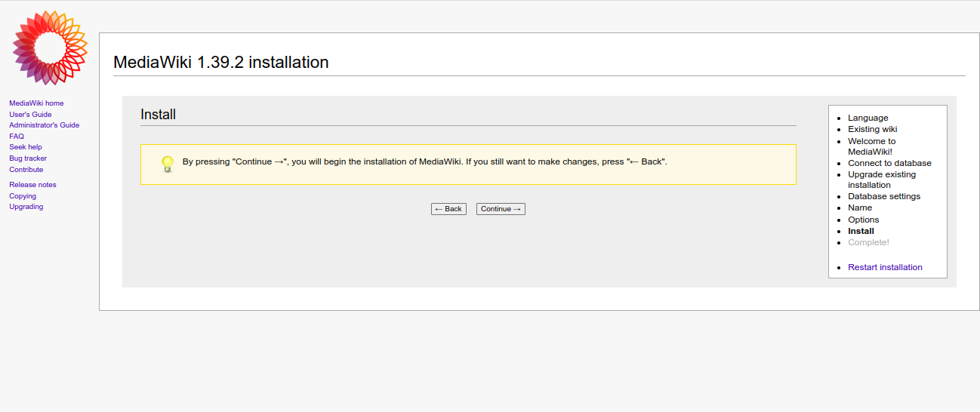Open the Copying link
This screenshot has width=980, height=412.
[x=23, y=196]
